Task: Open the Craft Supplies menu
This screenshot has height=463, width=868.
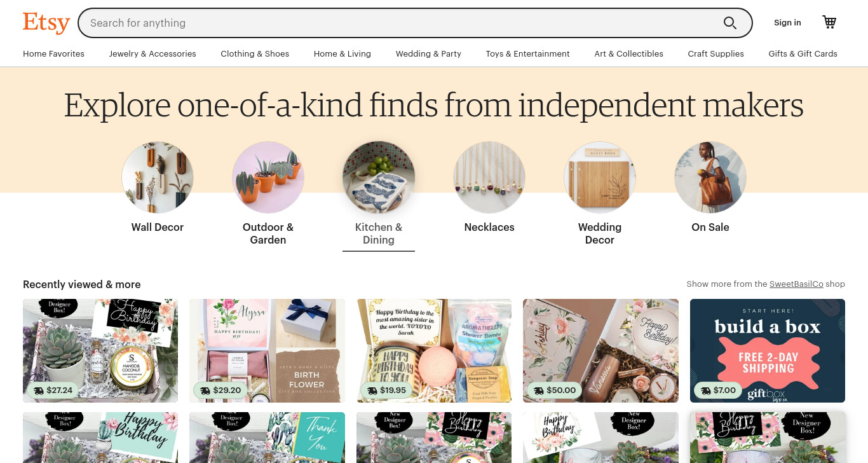Action: click(x=715, y=53)
